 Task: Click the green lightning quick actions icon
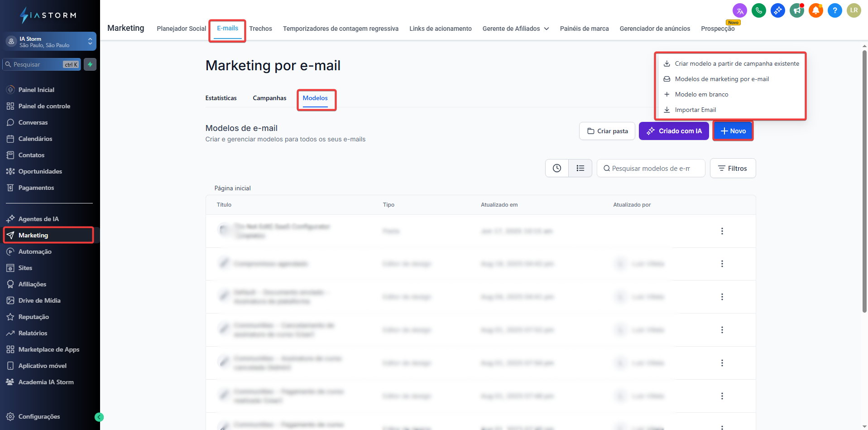click(x=90, y=64)
